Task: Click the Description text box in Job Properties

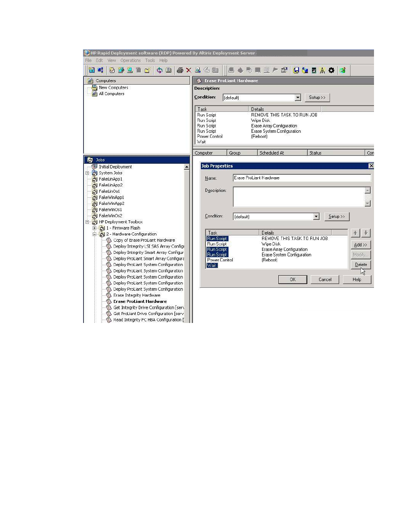Action: (x=299, y=197)
